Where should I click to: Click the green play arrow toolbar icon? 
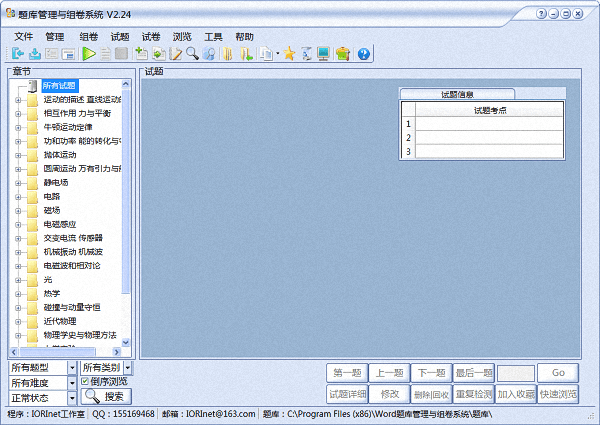pyautogui.click(x=89, y=53)
